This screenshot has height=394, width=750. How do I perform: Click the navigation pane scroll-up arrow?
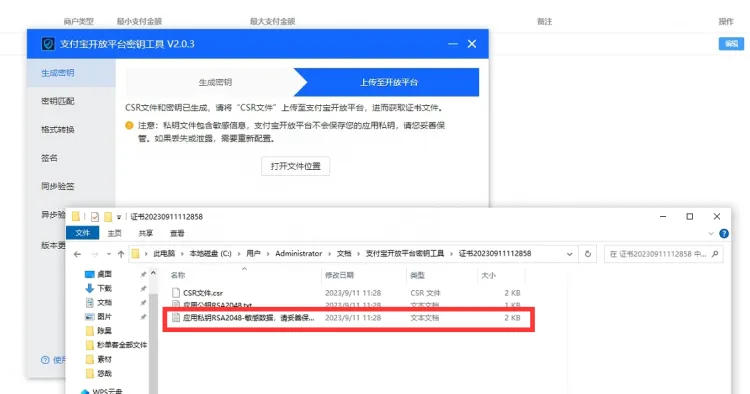pyautogui.click(x=153, y=274)
